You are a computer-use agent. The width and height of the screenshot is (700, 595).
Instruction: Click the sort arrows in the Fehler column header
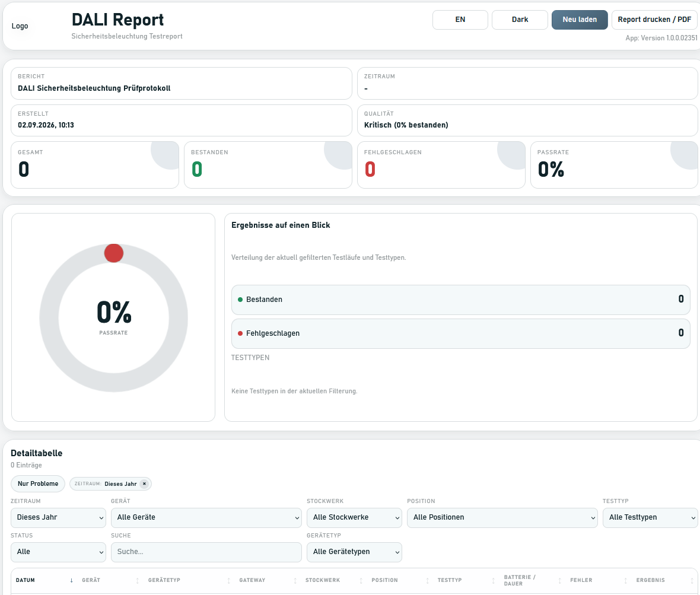click(626, 580)
